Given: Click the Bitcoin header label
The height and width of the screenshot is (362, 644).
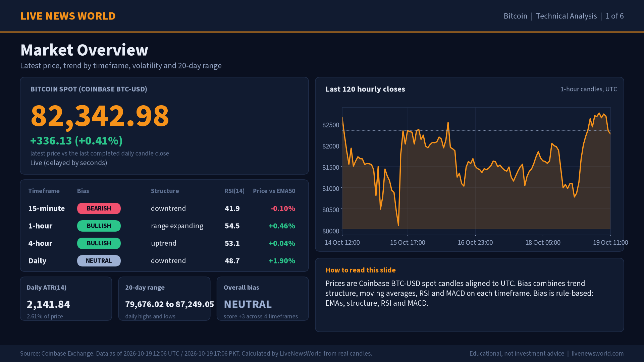Looking at the screenshot, I should (x=515, y=16).
